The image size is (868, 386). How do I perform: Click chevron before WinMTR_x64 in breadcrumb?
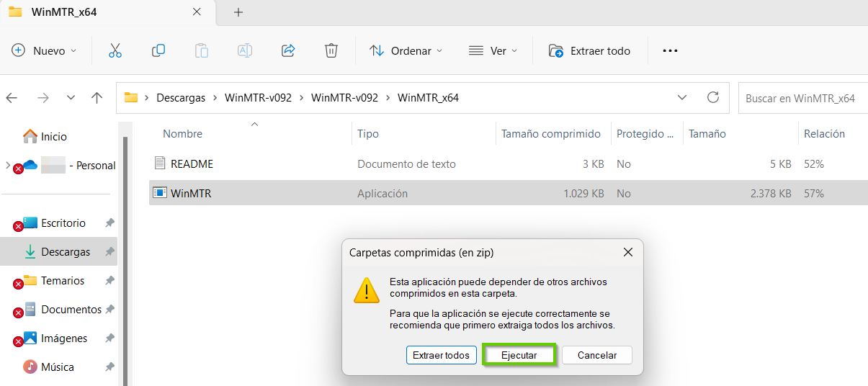coord(388,98)
